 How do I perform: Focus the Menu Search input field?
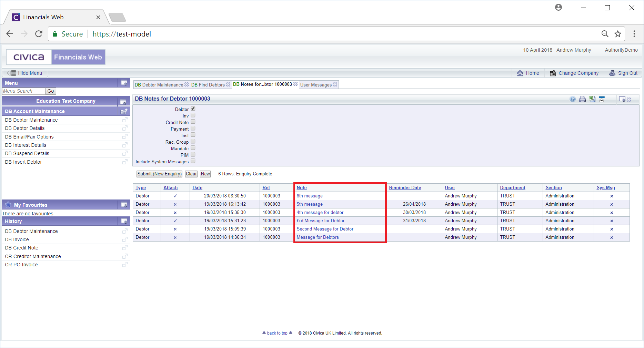(23, 91)
